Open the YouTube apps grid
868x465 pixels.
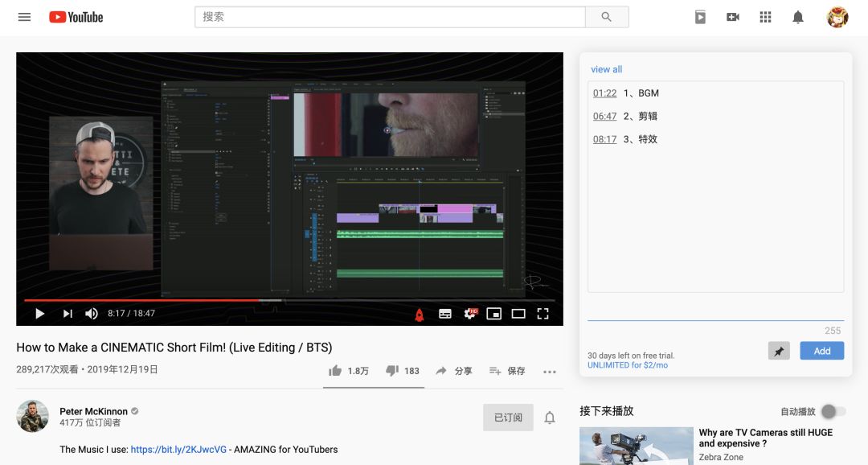(x=765, y=17)
